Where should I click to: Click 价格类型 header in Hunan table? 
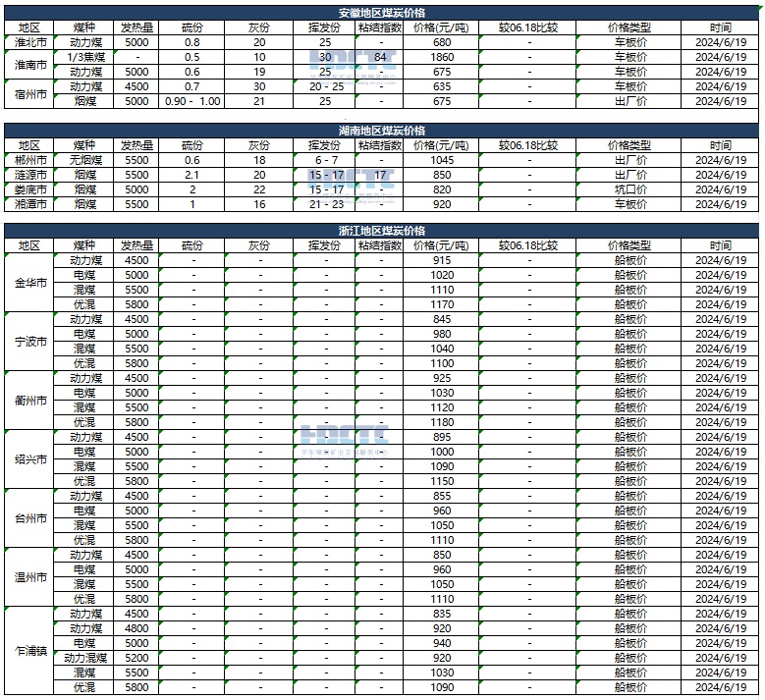(628, 145)
